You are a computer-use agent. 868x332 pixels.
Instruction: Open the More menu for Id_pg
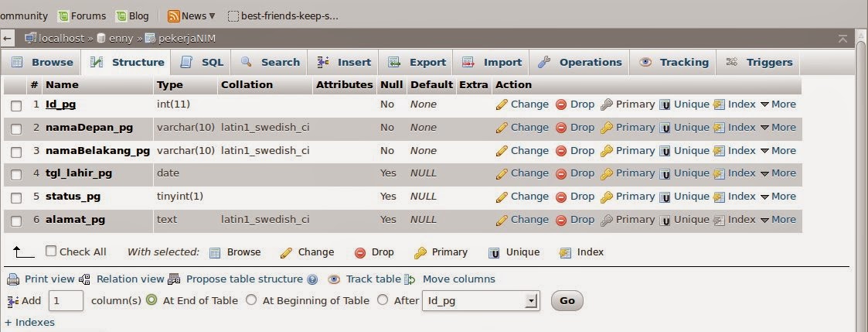(778, 104)
